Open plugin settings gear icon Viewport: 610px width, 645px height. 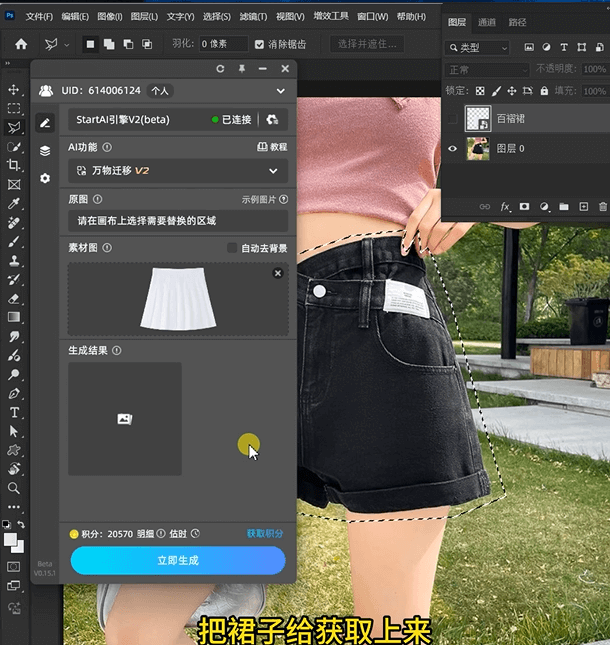click(45, 178)
